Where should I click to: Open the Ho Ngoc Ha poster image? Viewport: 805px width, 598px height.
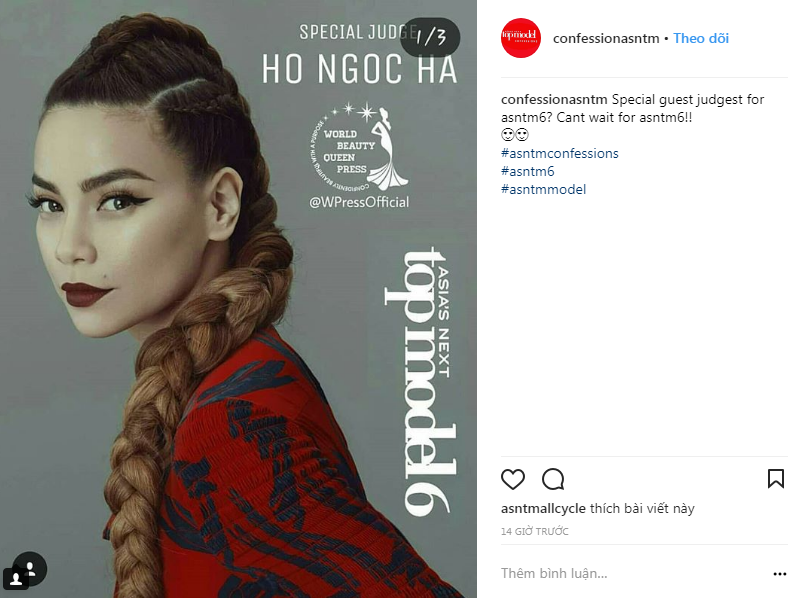(x=238, y=299)
